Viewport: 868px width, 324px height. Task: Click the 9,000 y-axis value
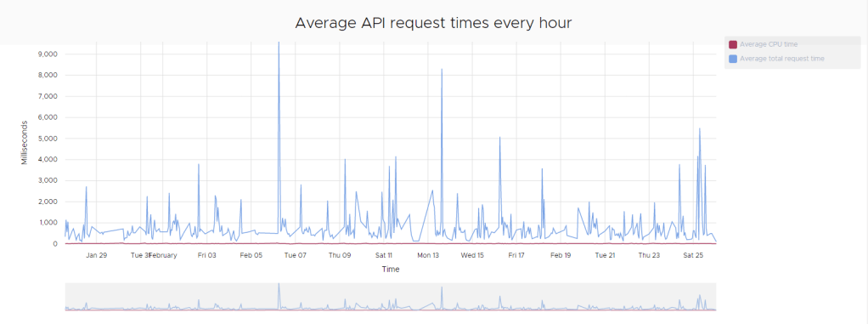click(x=48, y=54)
